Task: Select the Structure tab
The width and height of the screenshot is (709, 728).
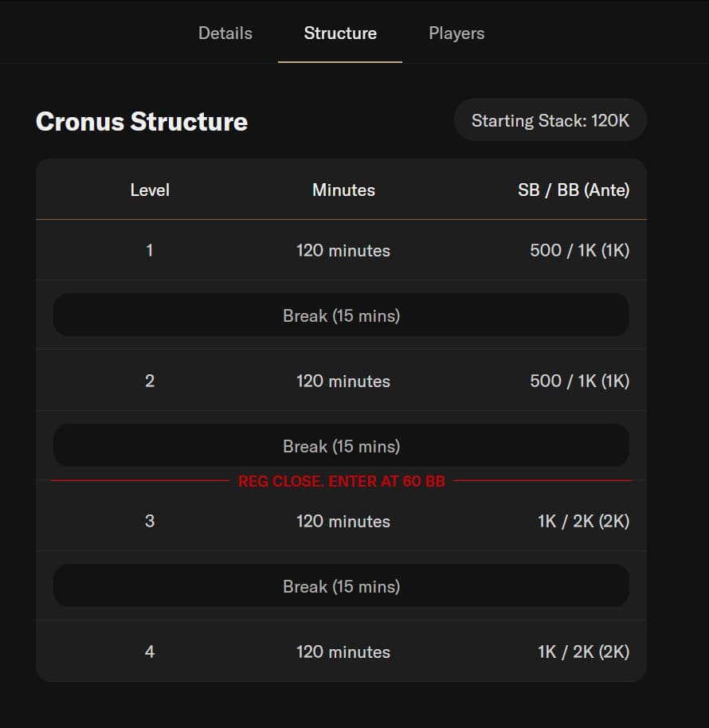Action: point(340,33)
